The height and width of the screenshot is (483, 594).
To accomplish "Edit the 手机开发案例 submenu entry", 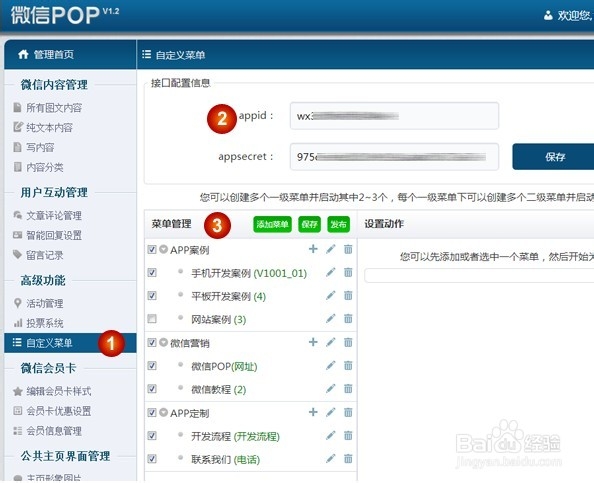I will (x=331, y=272).
